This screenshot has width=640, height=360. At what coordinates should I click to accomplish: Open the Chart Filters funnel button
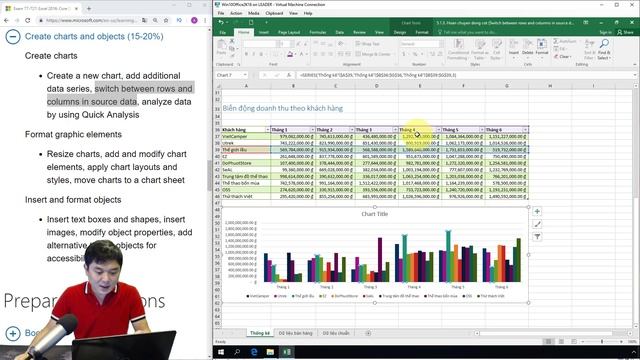coord(537,237)
